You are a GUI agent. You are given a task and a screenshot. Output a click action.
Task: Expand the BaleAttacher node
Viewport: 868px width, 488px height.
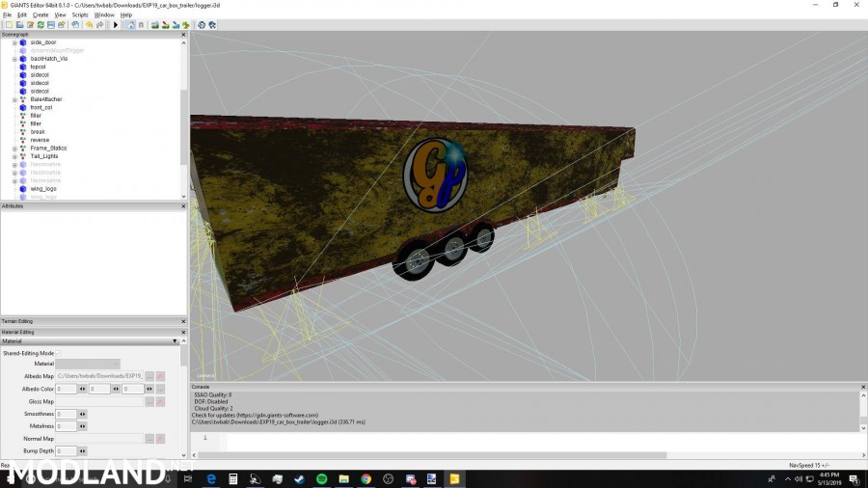14,99
